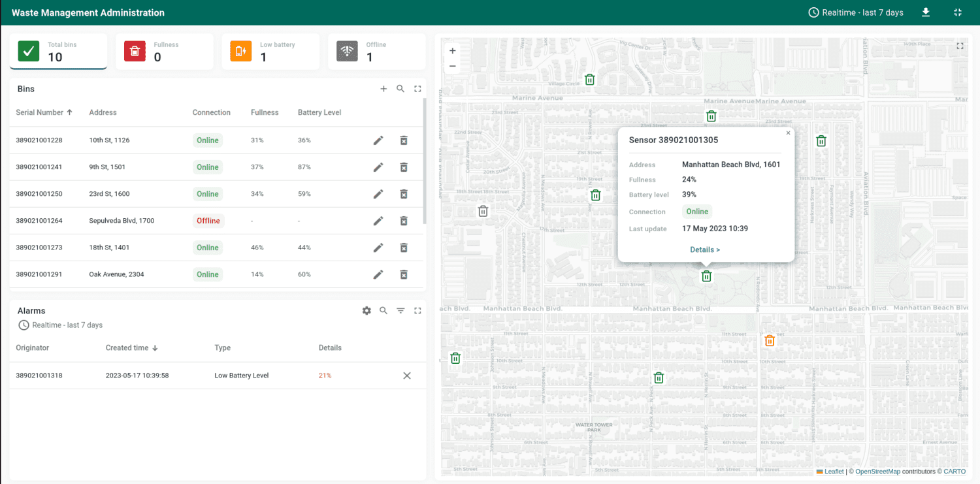Reverse the Serial Number sort arrow
Screen dimensions: 980x484
(69, 112)
